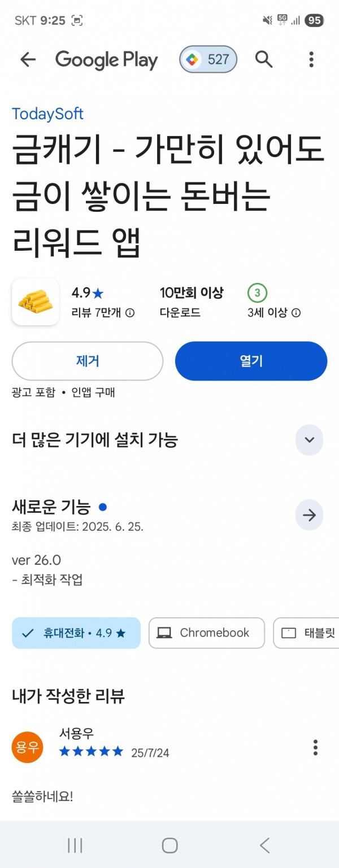
Task: Tap the gold bars app icon
Action: (36, 302)
